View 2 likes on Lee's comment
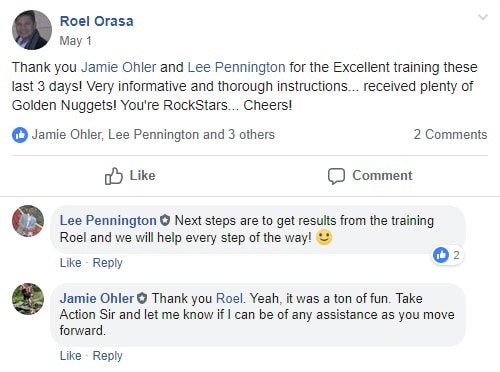 pyautogui.click(x=447, y=255)
